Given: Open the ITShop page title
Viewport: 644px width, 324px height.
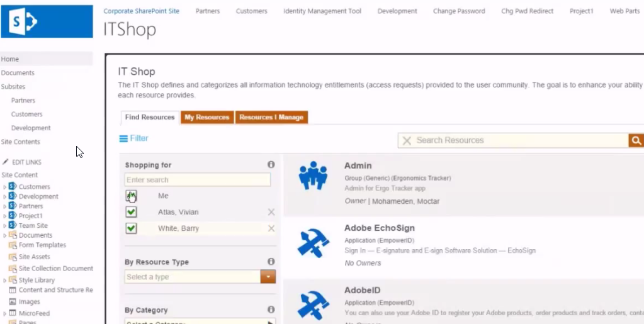Looking at the screenshot, I should click(130, 30).
